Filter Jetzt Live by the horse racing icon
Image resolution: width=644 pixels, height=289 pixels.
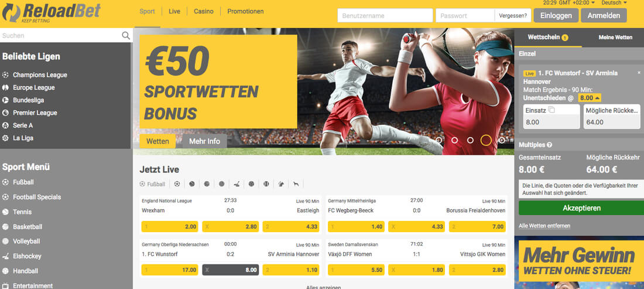coord(281,184)
